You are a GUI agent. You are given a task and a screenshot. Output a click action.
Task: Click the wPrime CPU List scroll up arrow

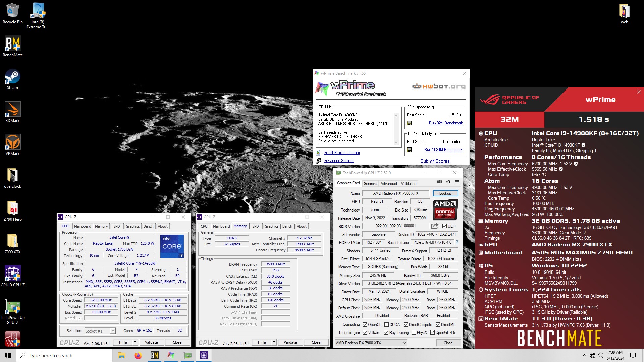[x=396, y=116]
